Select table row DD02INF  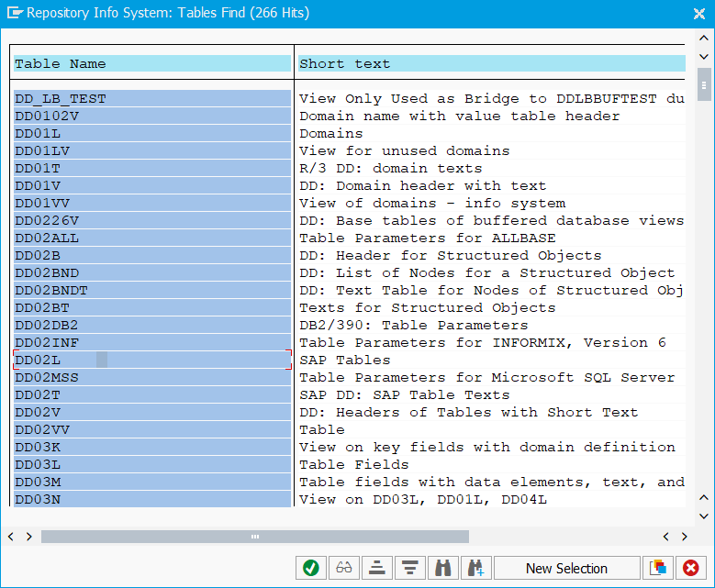pos(151,342)
